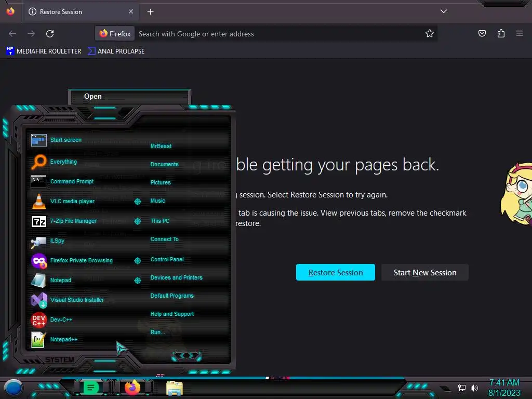The height and width of the screenshot is (399, 532).
Task: Open Firefox extensions puzzle icon
Action: (501, 33)
